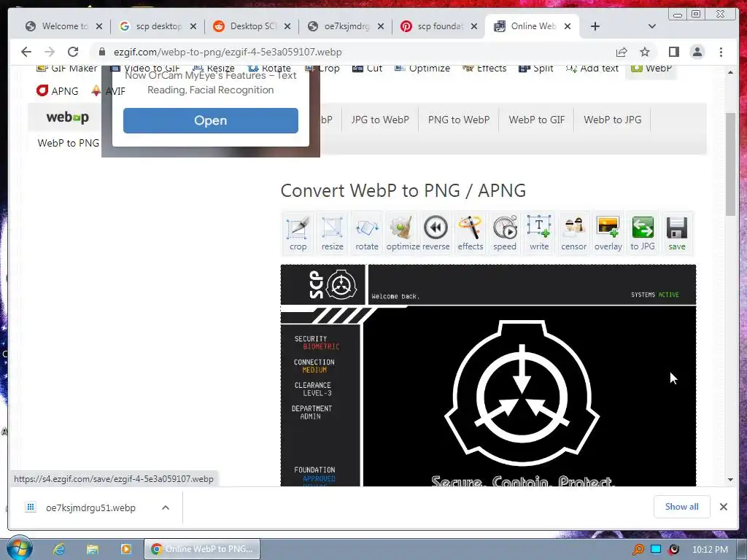Viewport: 747px width, 560px height.
Task: Click the blue Open ad button
Action: tap(211, 120)
